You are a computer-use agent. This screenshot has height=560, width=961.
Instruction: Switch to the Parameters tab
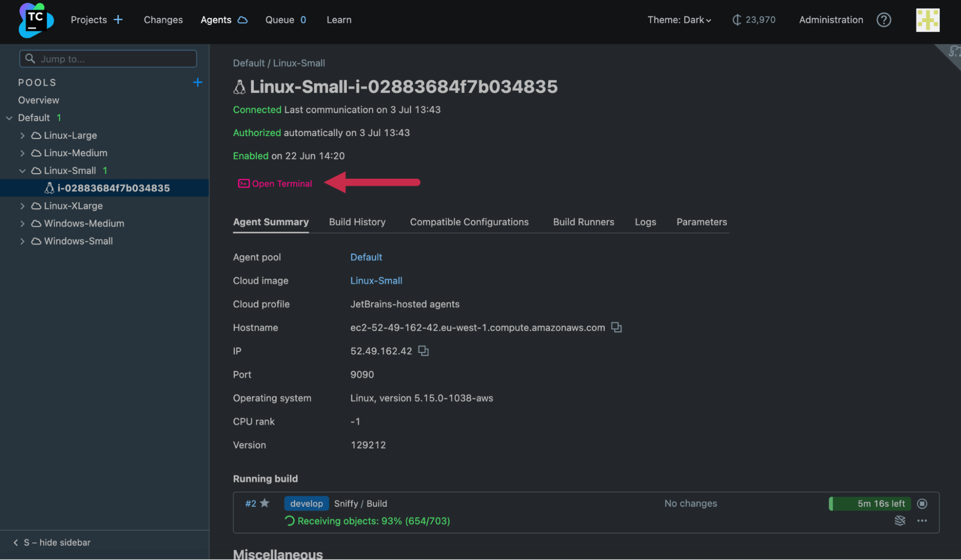pos(702,222)
